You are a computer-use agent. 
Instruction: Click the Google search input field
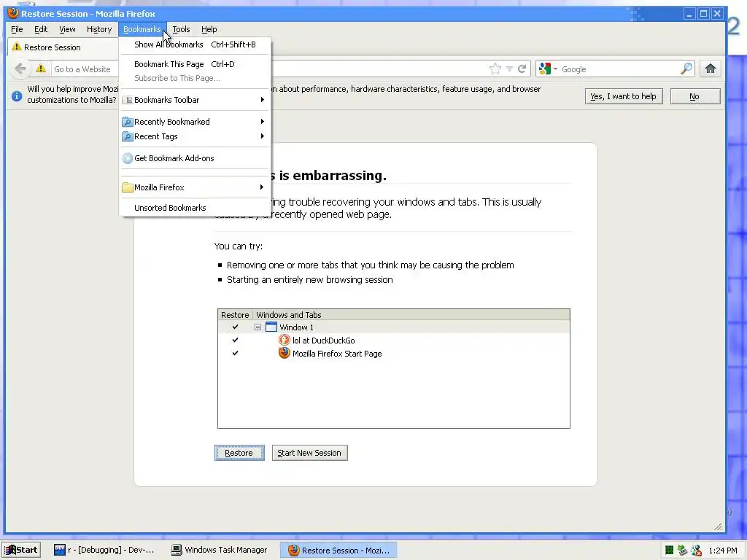[619, 69]
